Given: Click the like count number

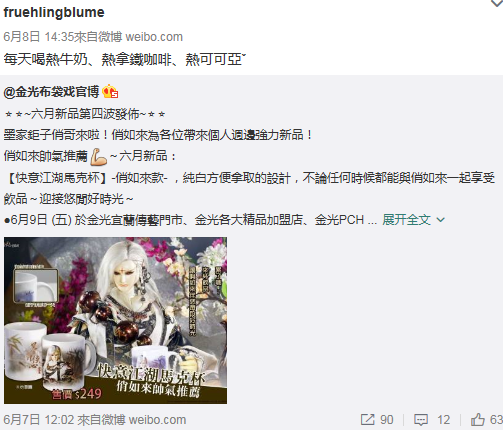Looking at the screenshot, I should click(496, 420).
